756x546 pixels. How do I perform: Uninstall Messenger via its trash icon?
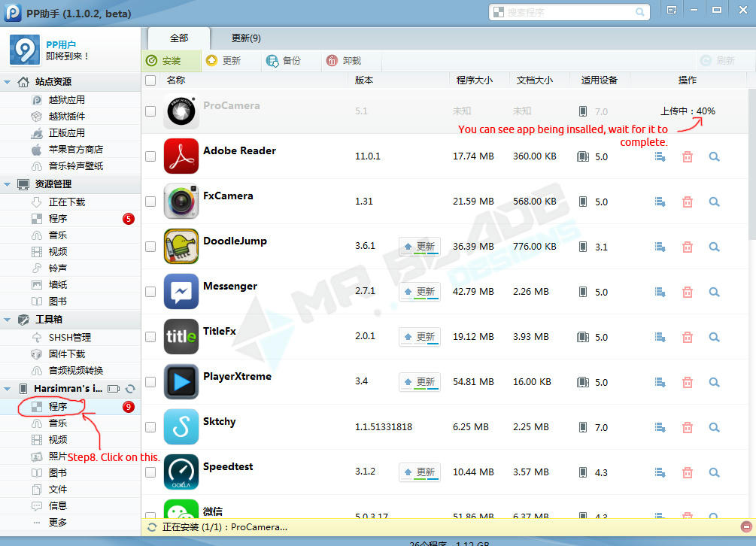[x=688, y=292]
